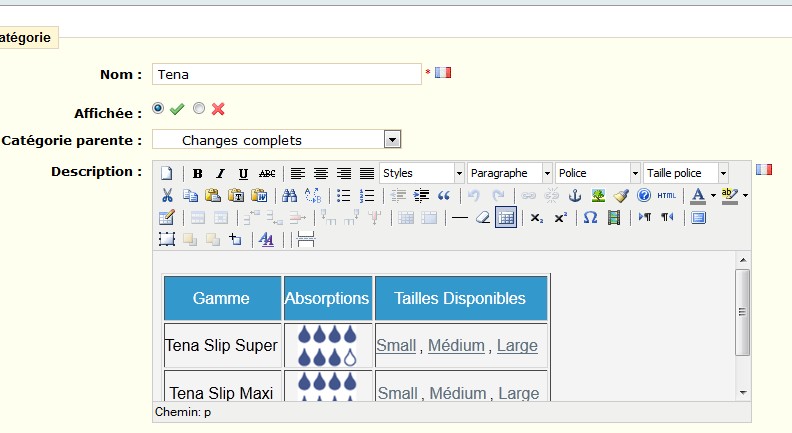Align text left
792x433 pixels.
298,173
